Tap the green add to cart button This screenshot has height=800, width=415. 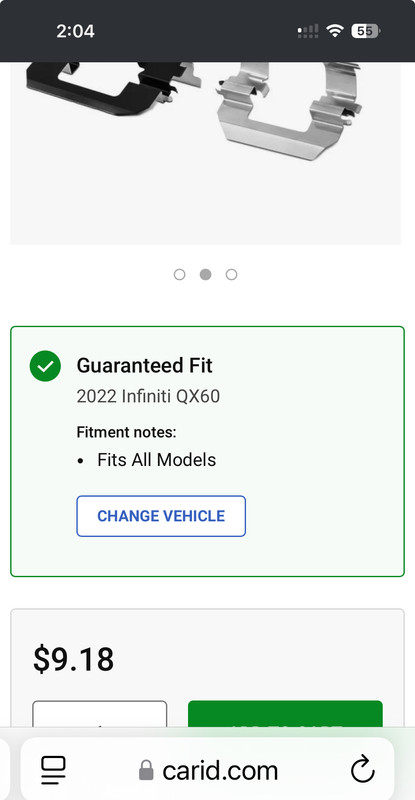coord(285,714)
